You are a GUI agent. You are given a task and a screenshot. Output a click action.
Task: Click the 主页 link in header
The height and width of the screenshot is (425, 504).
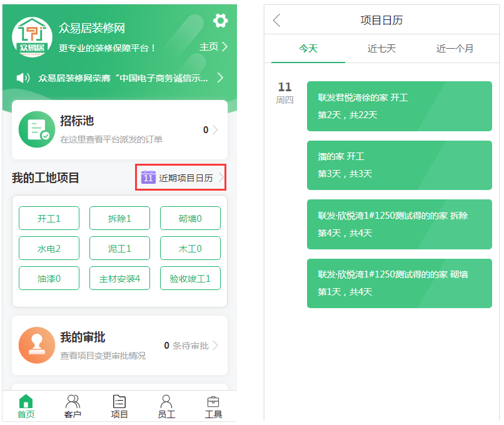[x=213, y=47]
